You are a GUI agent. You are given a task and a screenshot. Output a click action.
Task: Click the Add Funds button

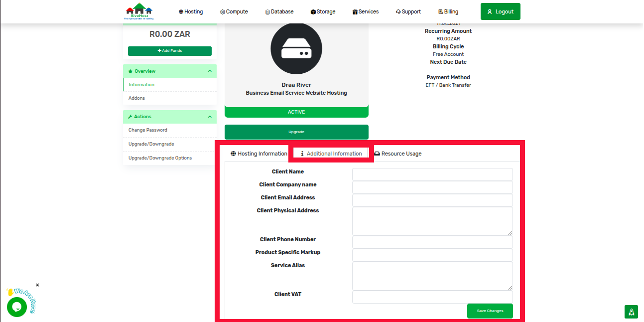(170, 51)
